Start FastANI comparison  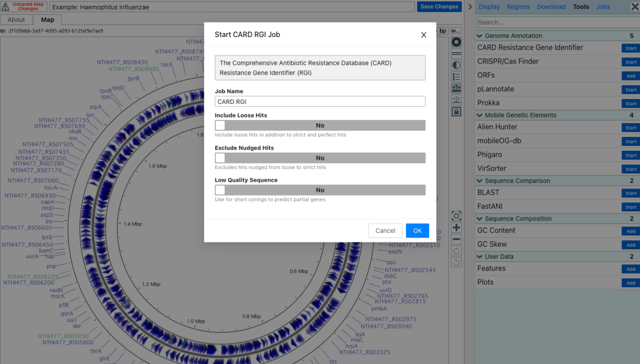tap(631, 207)
